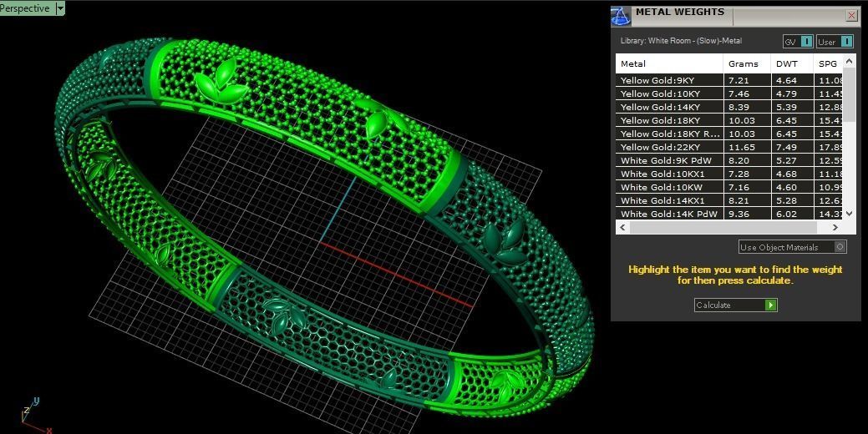
Task: Click the Library: White Room label
Action: pyautogui.click(x=681, y=41)
